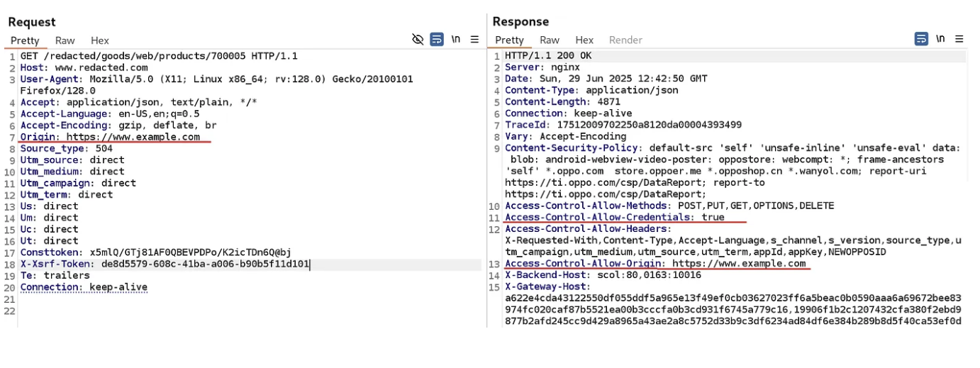Click the Content-Security-Policy header in the response
980x368 pixels.
click(x=572, y=148)
